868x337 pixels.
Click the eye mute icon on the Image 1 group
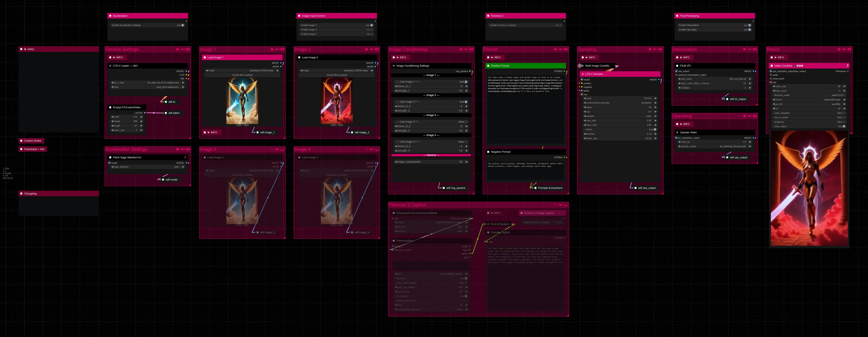click(282, 49)
